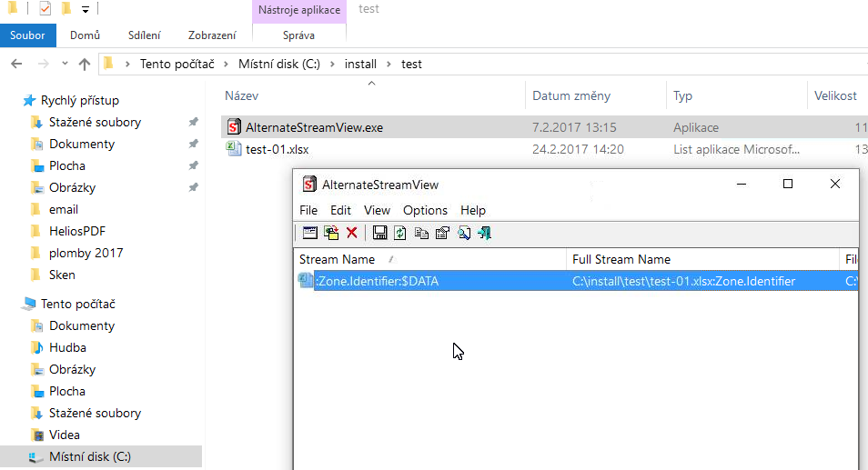868x470 pixels.
Task: Click the Select Folder window toolbar icon
Action: (310, 234)
